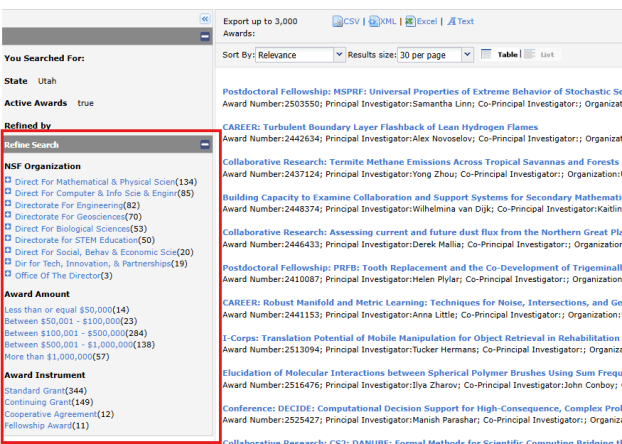Filter by Directorate For Geosciences
622x444 pixels.
70,217
